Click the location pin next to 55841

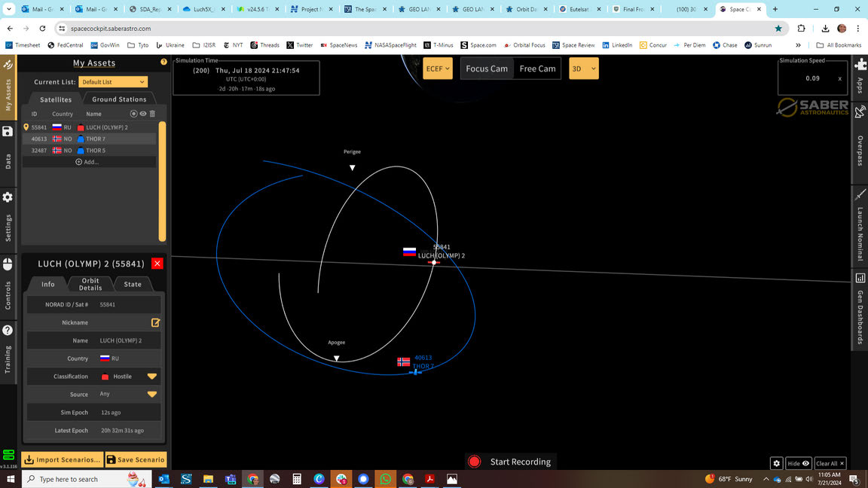(x=26, y=127)
